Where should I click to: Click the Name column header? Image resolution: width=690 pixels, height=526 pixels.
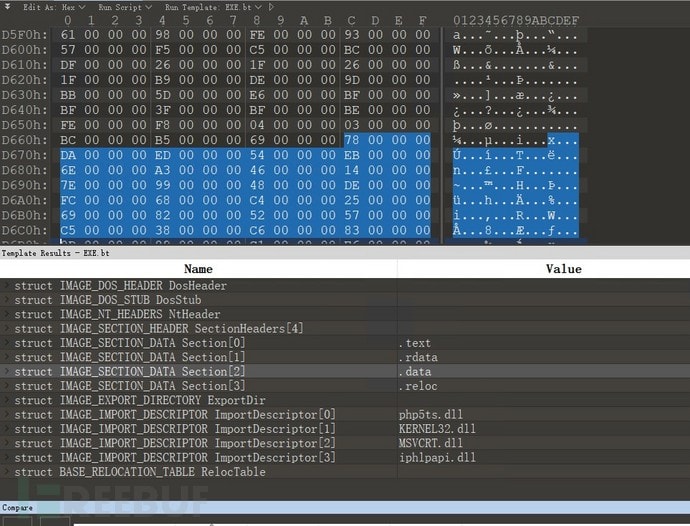[198, 269]
